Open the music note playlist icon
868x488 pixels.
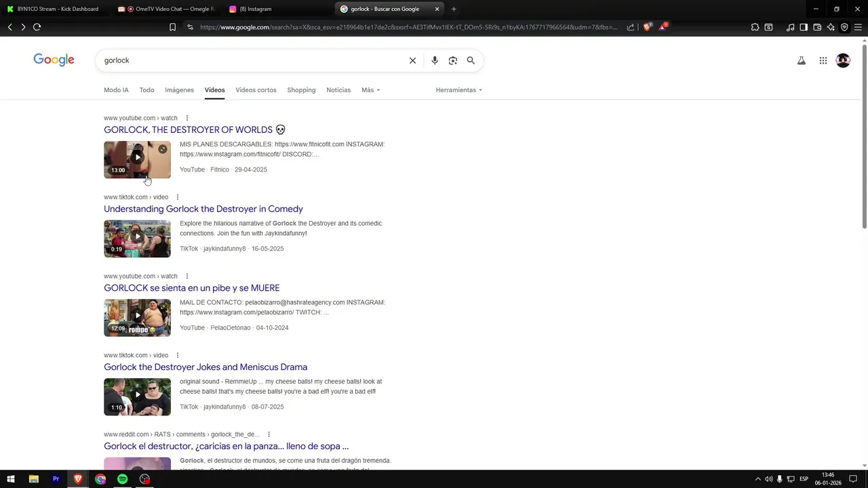click(790, 27)
